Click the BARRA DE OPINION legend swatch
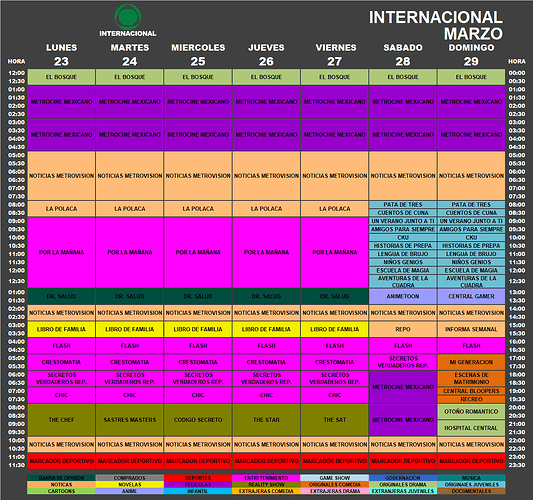This screenshot has height=500, width=533. [61, 478]
